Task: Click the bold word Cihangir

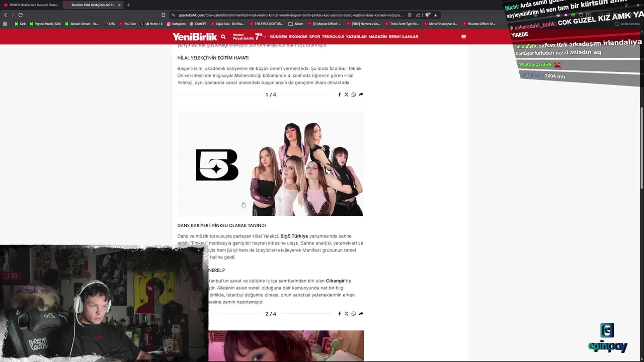Action: pyautogui.click(x=335, y=281)
